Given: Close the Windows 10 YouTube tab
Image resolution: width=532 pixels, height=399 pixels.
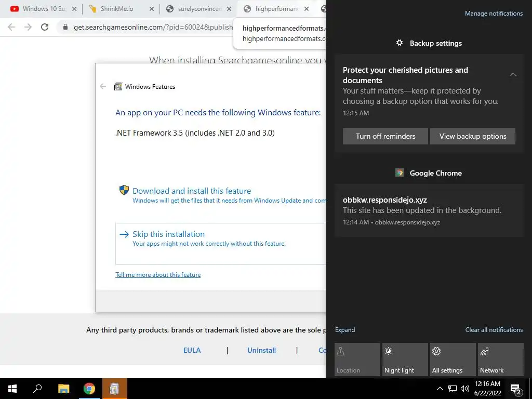Looking at the screenshot, I should click(74, 9).
